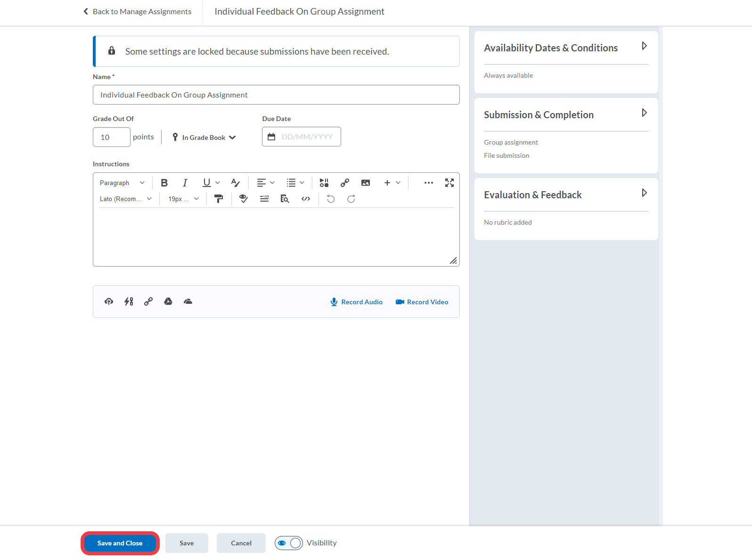Click the Format Painter icon
Viewport: 752px width, 560px height.
(218, 199)
